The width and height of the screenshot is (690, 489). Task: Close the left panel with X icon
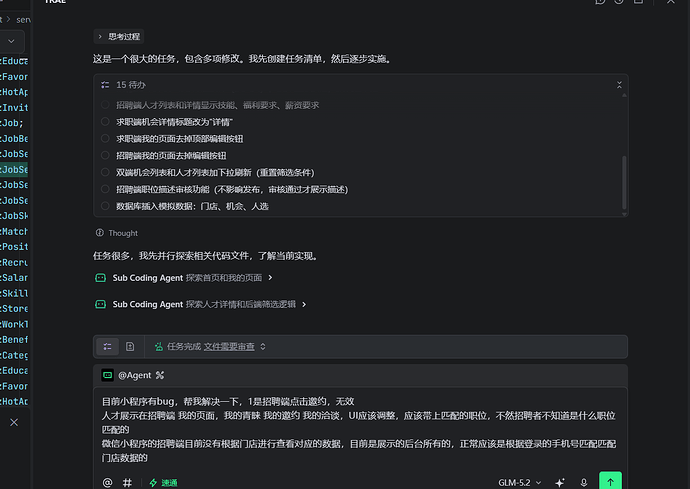tap(14, 423)
